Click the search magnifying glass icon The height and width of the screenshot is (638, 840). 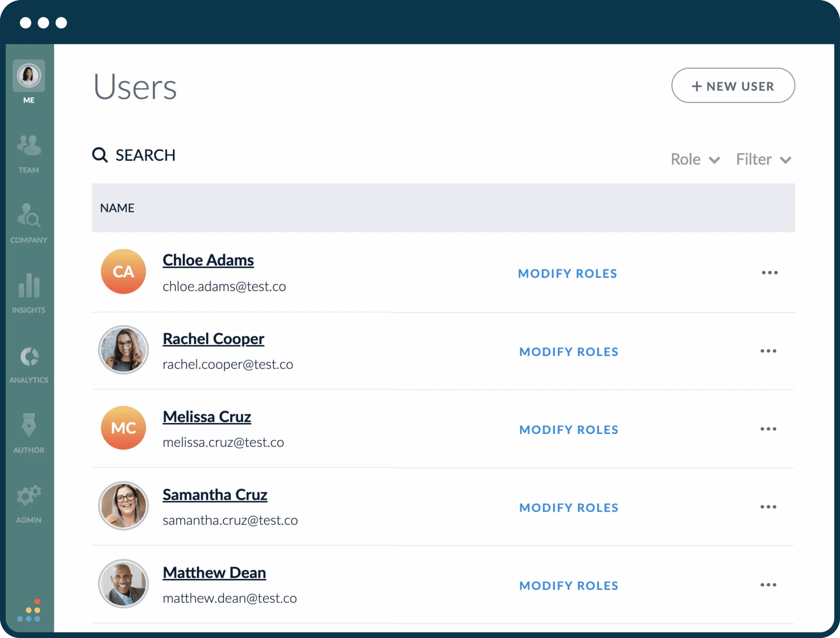[x=100, y=155]
